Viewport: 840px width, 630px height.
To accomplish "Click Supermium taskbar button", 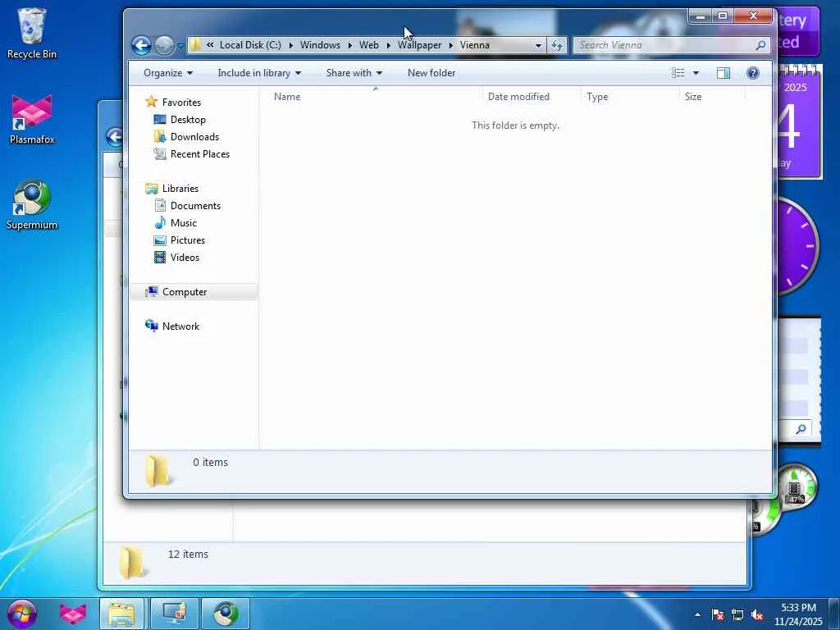I will [x=226, y=614].
